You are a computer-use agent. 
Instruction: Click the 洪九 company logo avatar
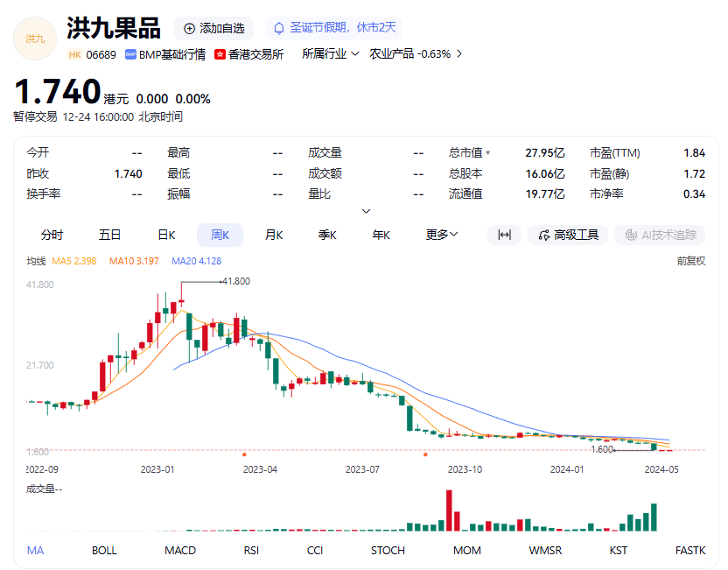pos(35,39)
